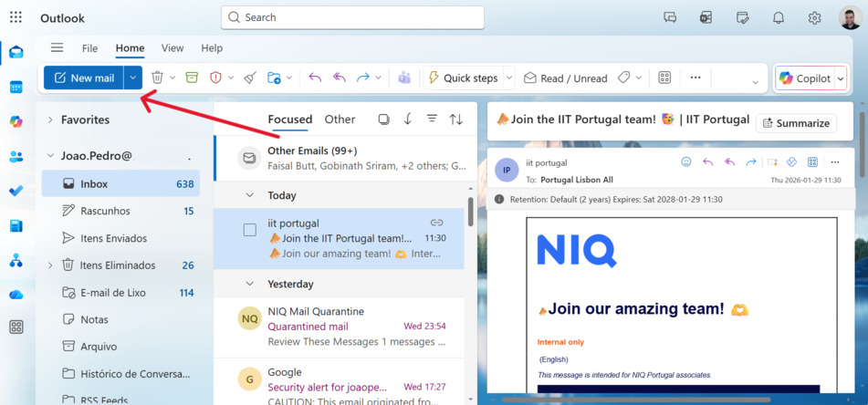868x405 pixels.
Task: Open report options dropdown beside shield
Action: click(x=231, y=78)
